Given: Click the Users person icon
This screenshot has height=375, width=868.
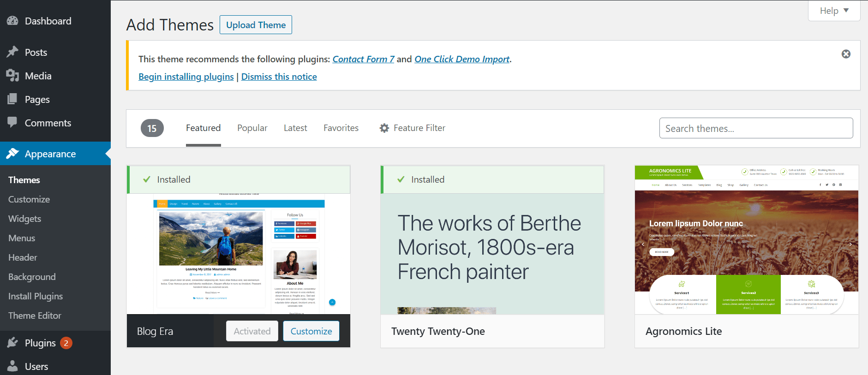Looking at the screenshot, I should point(12,366).
